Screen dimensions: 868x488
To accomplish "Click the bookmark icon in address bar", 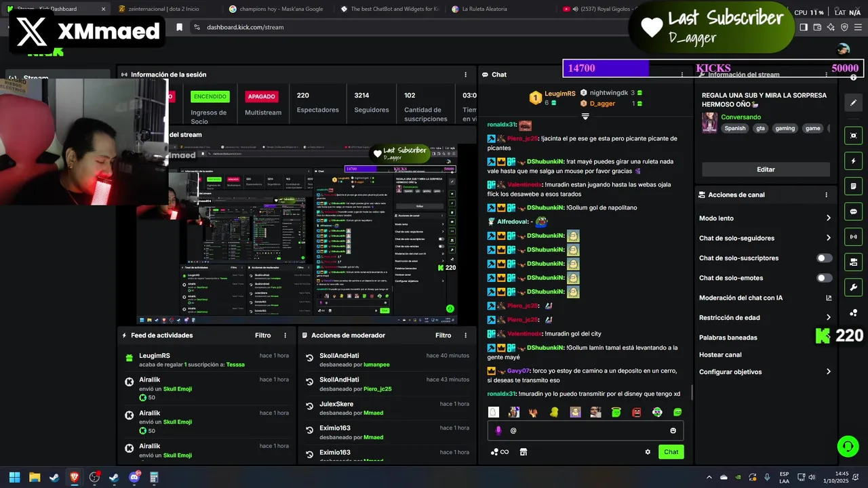I will pyautogui.click(x=179, y=27).
